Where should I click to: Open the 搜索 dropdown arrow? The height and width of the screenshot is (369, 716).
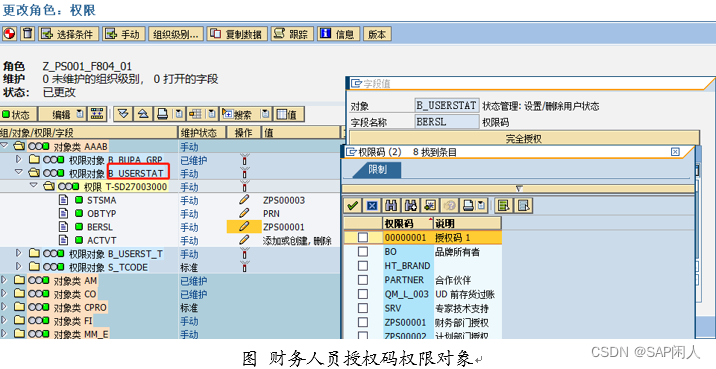pos(266,114)
